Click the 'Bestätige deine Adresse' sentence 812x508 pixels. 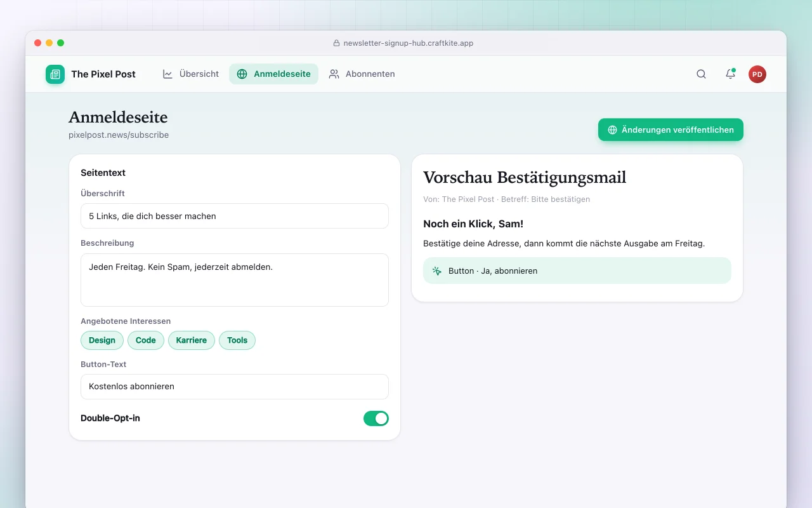[564, 243]
